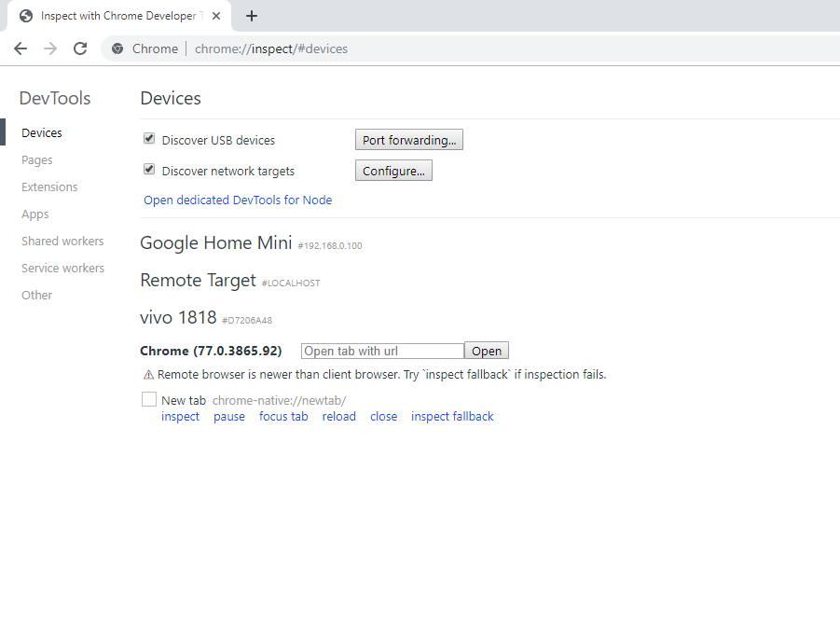Check the New tab target checkbox
840x622 pixels.
coord(149,399)
